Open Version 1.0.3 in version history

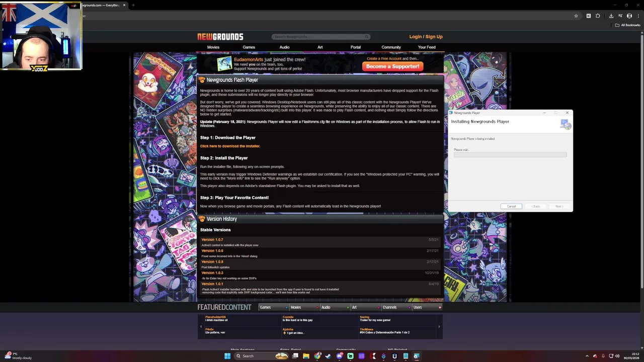coord(212,273)
